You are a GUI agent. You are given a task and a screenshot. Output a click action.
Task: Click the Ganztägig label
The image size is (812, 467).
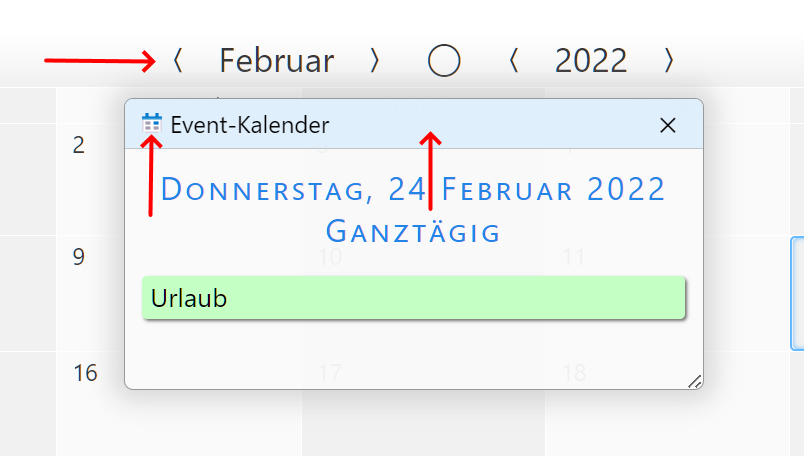(x=413, y=232)
